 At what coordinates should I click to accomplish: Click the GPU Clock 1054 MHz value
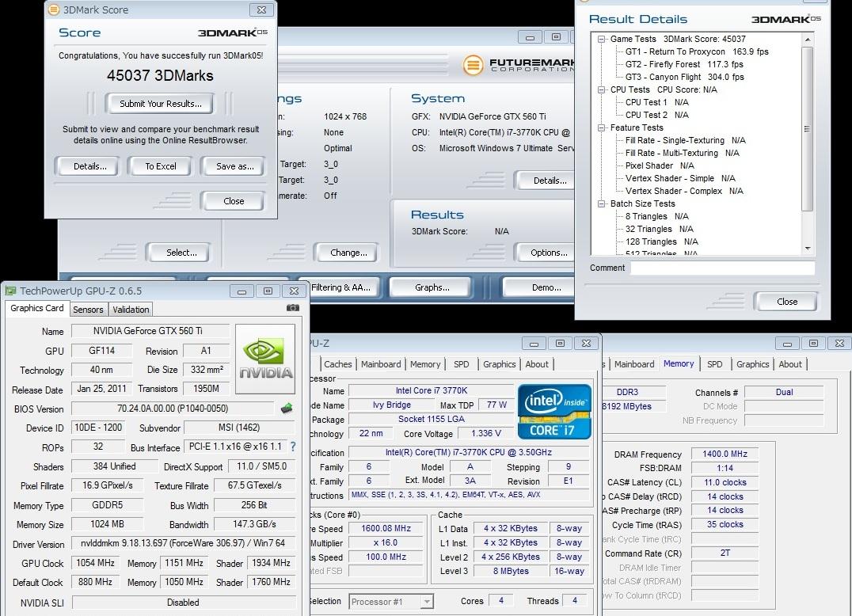pyautogui.click(x=96, y=563)
